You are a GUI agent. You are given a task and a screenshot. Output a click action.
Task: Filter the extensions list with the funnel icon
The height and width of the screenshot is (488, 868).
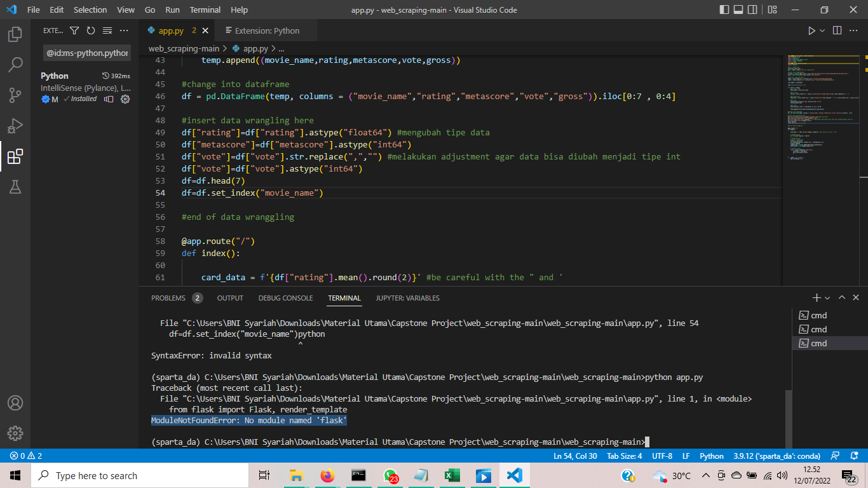coord(74,30)
